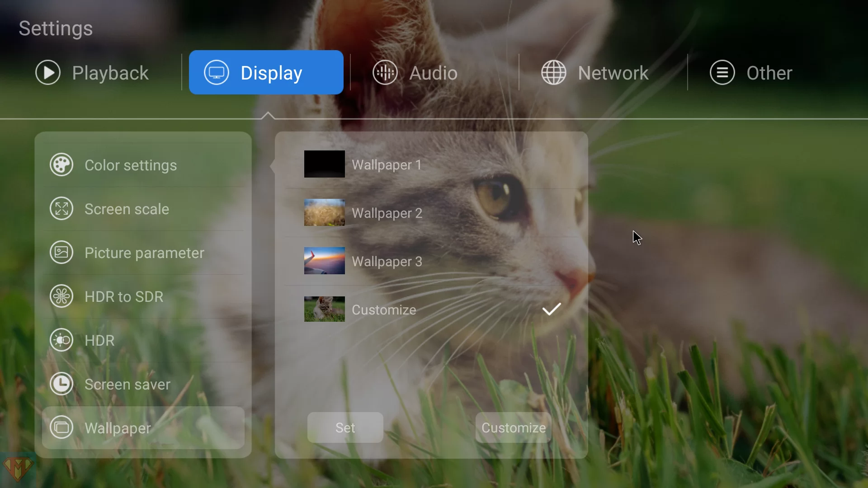The width and height of the screenshot is (868, 488).
Task: Open Screen scale option
Action: click(143, 209)
